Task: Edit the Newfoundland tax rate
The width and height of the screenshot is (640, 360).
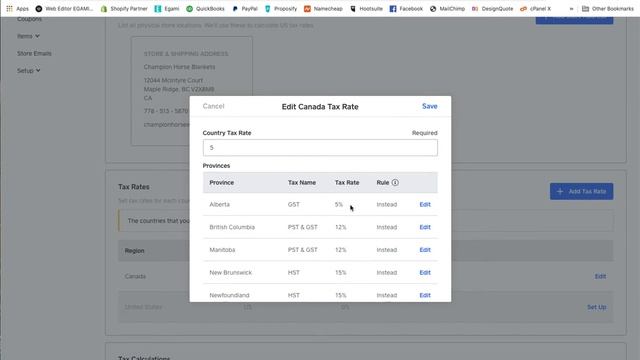Action: (x=425, y=295)
